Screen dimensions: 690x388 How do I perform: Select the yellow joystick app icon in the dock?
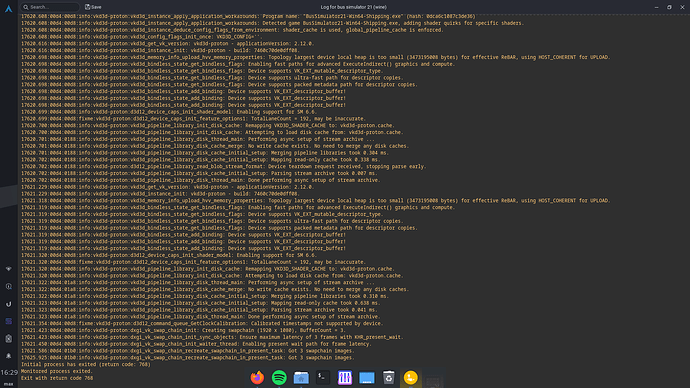pos(411,377)
